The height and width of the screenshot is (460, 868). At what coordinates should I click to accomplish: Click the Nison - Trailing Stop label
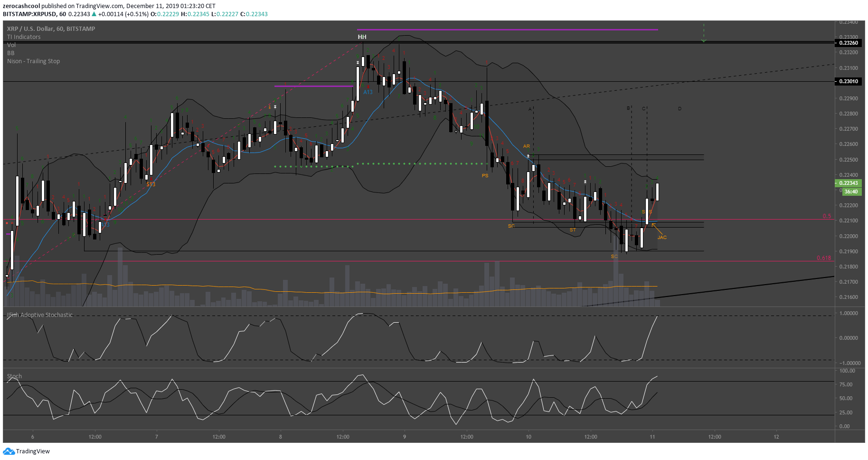point(33,61)
